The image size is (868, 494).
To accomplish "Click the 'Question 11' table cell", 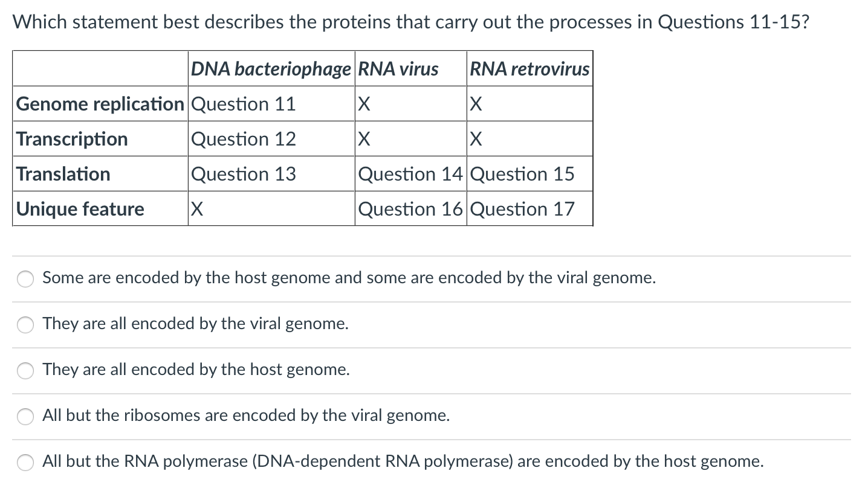I will [x=271, y=104].
